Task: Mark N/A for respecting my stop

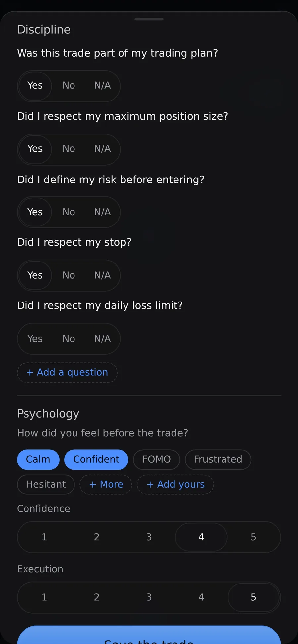Action: (x=102, y=275)
